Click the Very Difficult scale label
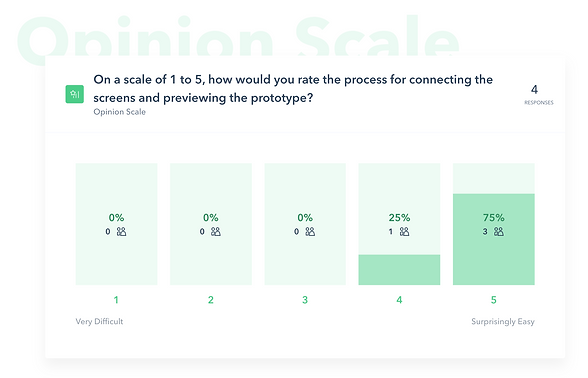 coord(99,321)
